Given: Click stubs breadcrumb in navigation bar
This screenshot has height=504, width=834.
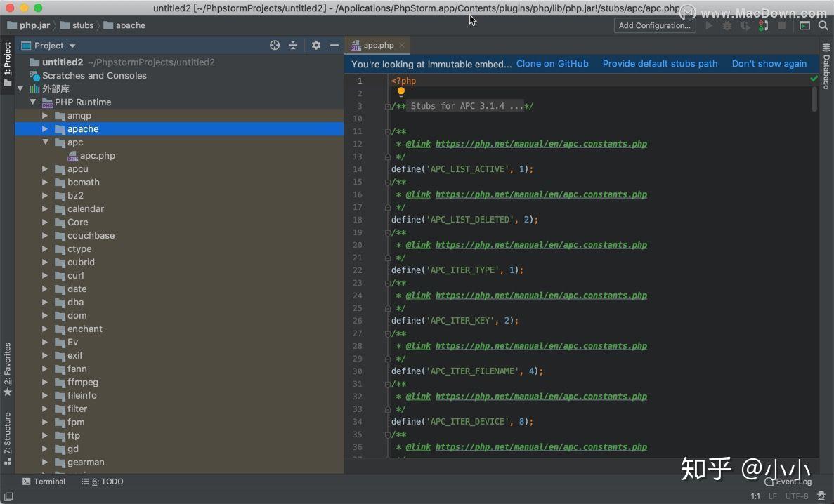Looking at the screenshot, I should (x=77, y=25).
